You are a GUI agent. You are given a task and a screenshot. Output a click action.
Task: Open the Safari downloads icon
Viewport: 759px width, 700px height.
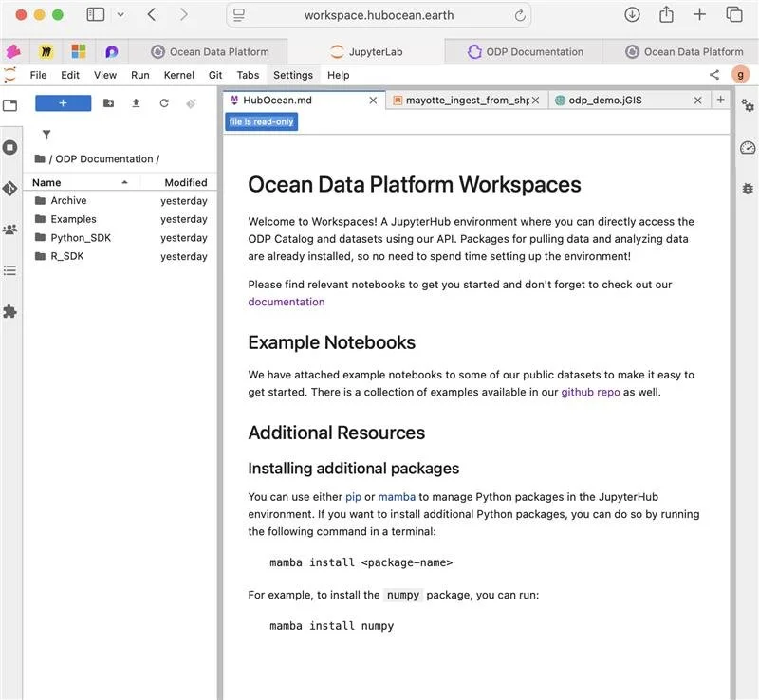pos(632,14)
